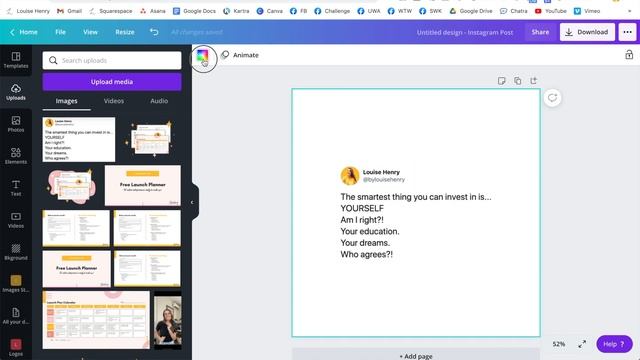
Task: Open Vimeo bookmark
Action: pyautogui.click(x=587, y=11)
